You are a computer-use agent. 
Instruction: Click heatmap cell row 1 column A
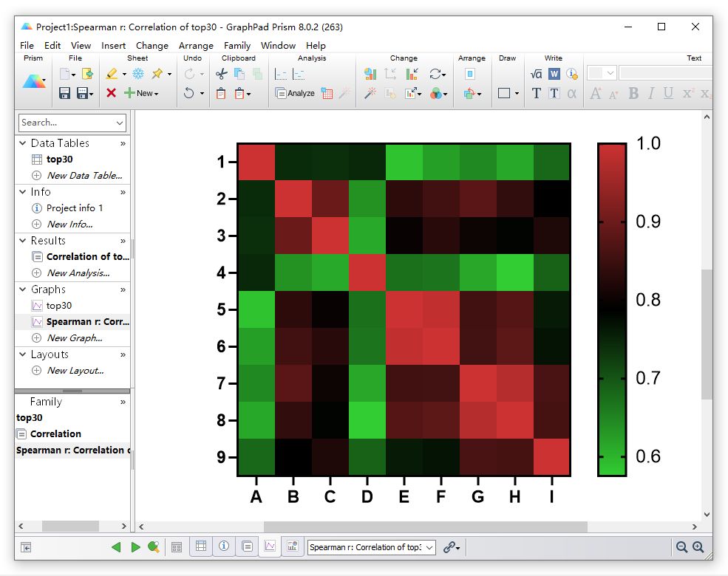click(x=256, y=162)
